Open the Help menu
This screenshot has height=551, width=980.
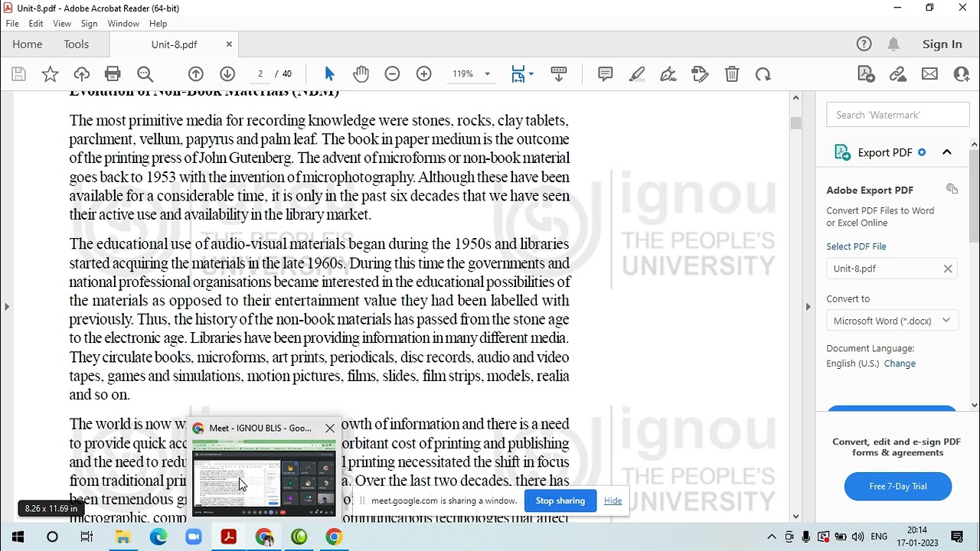point(158,24)
